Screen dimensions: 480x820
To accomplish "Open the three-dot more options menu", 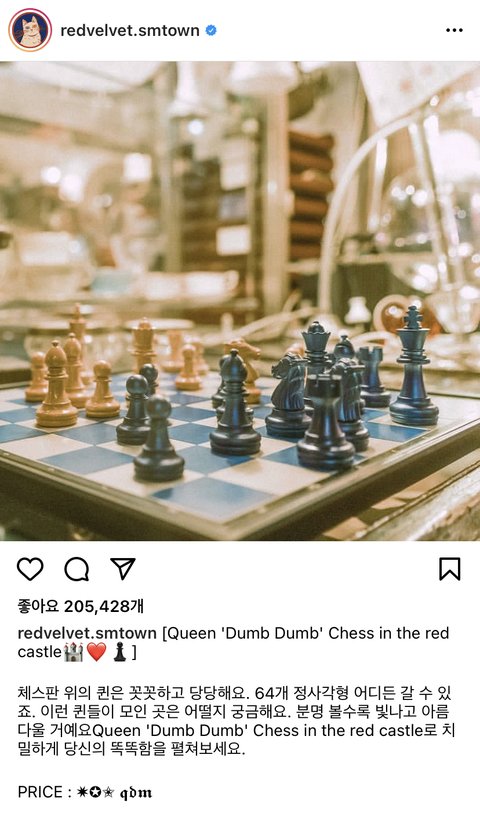I will [x=454, y=30].
